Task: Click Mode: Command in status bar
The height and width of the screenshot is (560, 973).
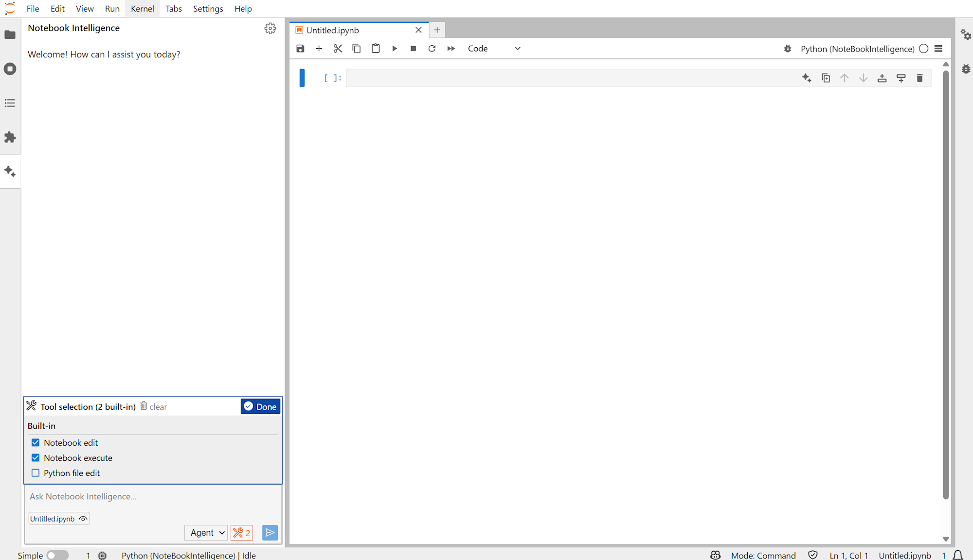Action: [763, 555]
